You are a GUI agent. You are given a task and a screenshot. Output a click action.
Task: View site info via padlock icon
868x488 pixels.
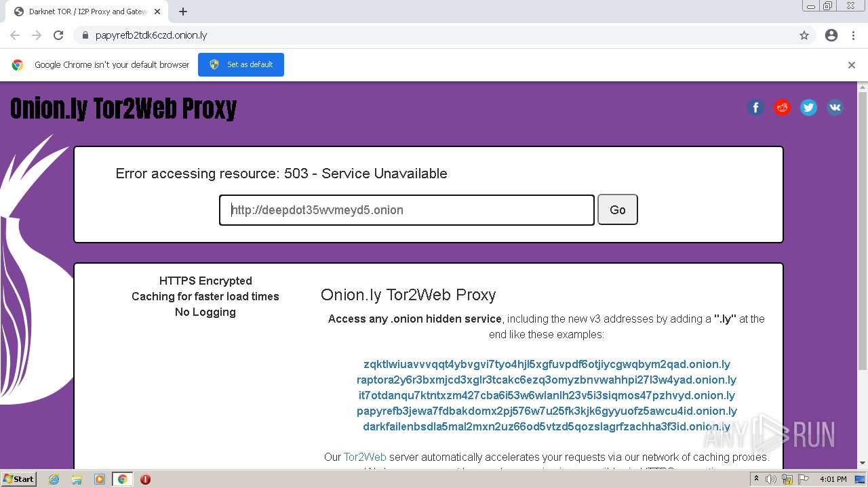85,35
